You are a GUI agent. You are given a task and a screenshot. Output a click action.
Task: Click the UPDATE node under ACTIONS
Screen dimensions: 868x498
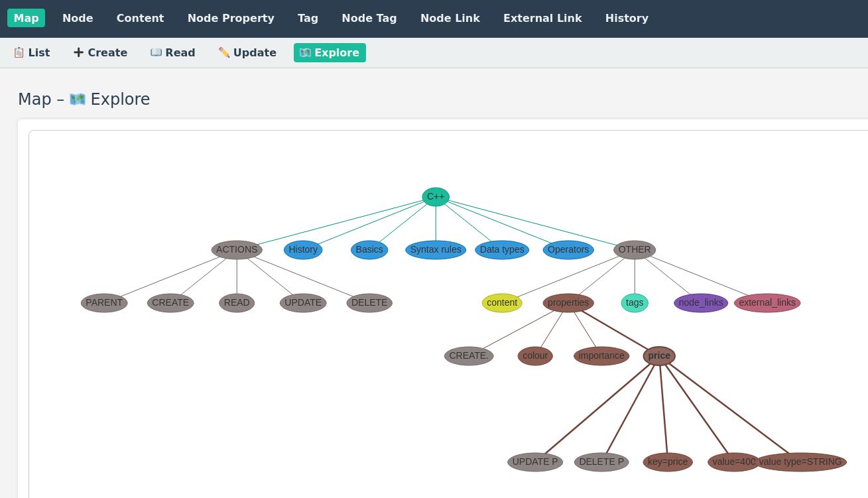[x=303, y=303]
